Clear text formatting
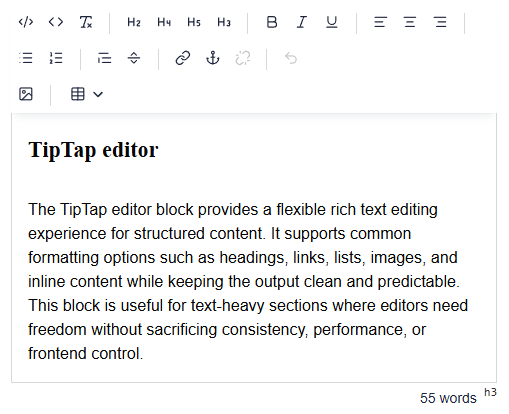 click(x=86, y=22)
